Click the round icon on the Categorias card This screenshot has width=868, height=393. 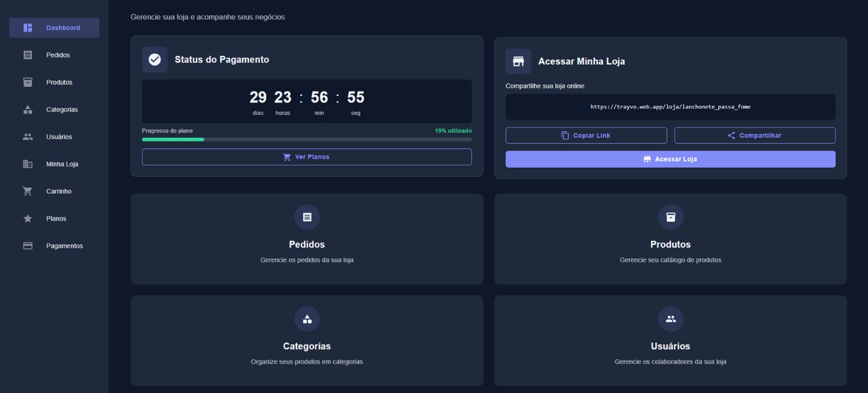[307, 319]
